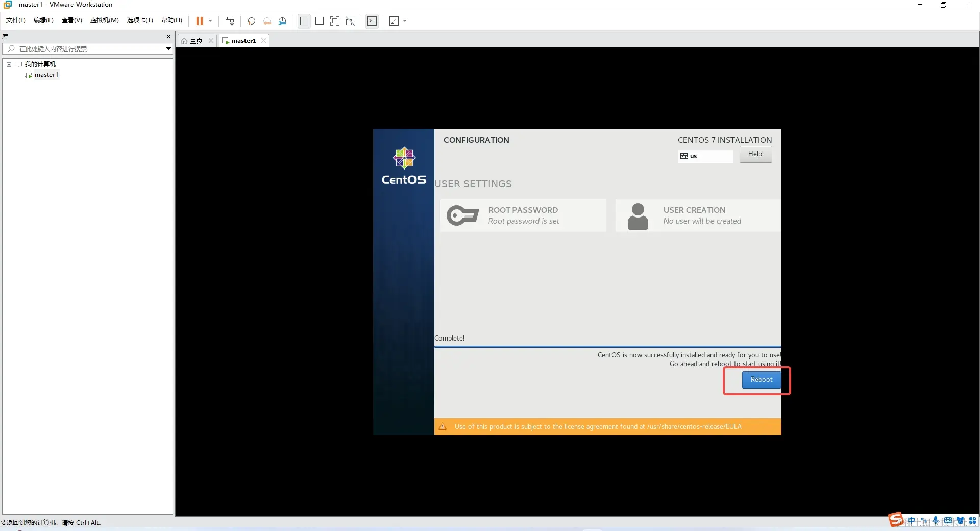Image resolution: width=980 pixels, height=531 pixels.
Task: Open the USER CREATION setting
Action: (698, 215)
